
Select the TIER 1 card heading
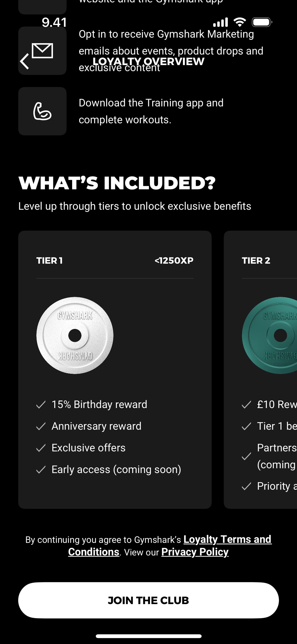click(49, 261)
